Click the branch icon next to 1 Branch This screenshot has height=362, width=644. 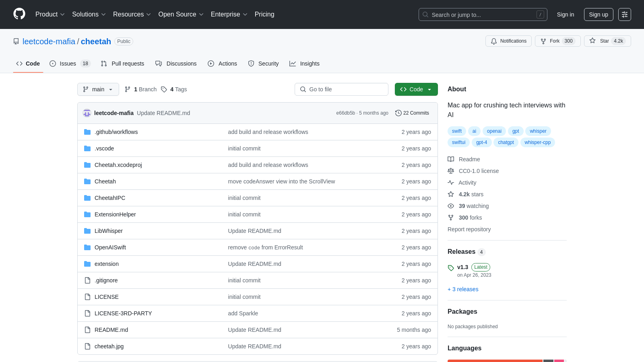128,89
